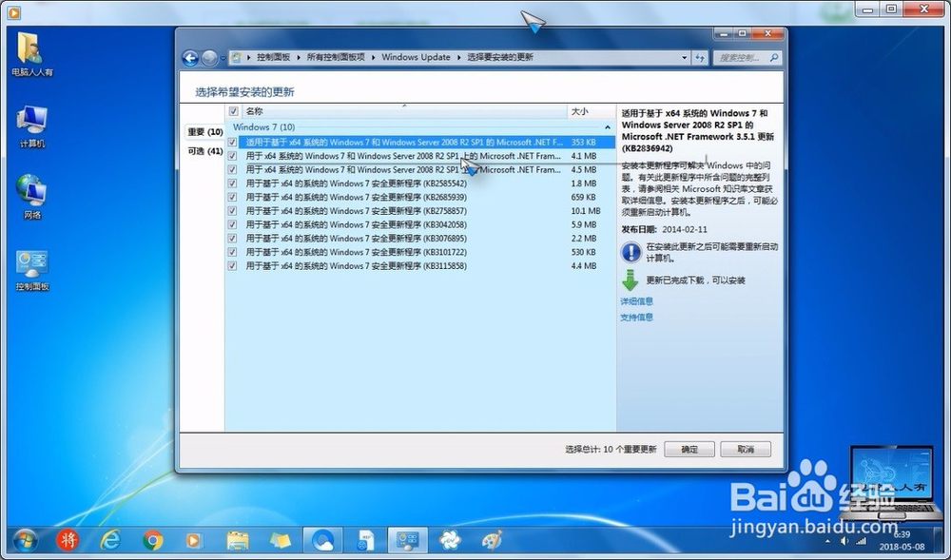
Task: Open the media player taskbar icon
Action: click(x=193, y=539)
